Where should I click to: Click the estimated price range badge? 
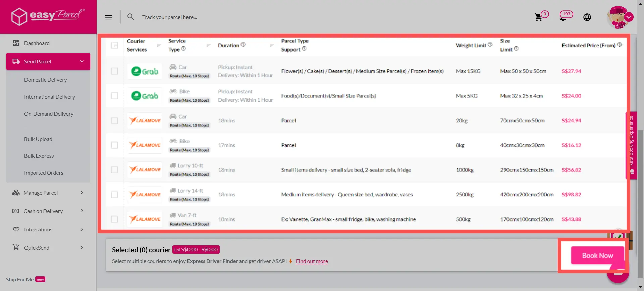(x=196, y=250)
